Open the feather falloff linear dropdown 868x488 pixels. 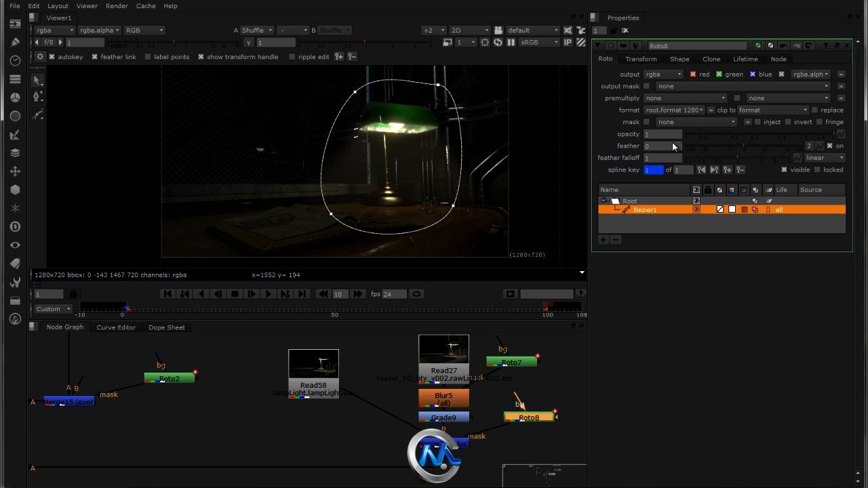click(825, 158)
